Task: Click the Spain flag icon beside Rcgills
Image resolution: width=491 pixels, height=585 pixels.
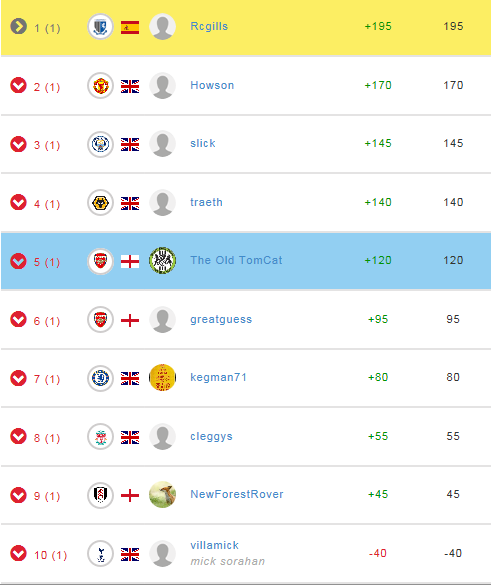Action: point(130,27)
